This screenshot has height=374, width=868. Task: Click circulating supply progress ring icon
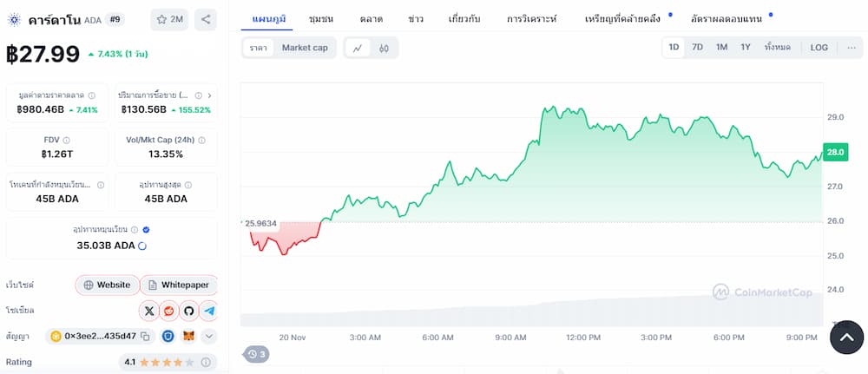142,246
